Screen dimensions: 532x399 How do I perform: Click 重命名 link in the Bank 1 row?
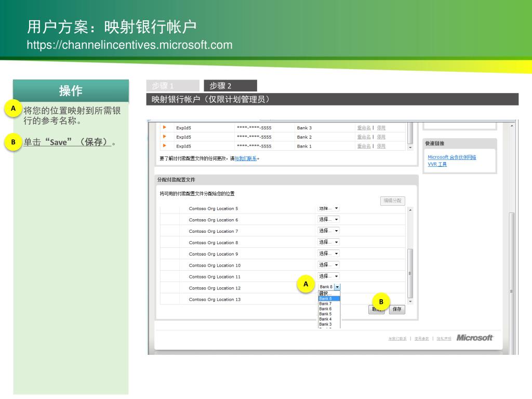coord(364,146)
